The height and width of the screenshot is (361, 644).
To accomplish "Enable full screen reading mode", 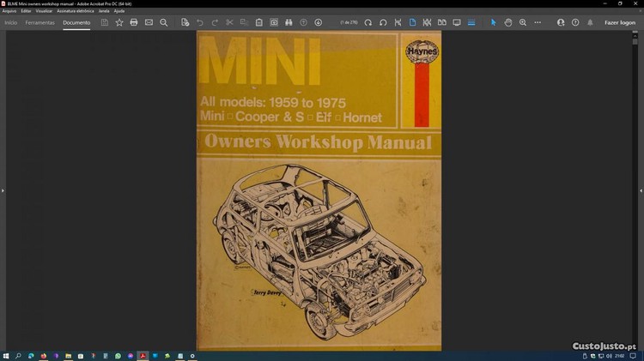I will point(457,22).
